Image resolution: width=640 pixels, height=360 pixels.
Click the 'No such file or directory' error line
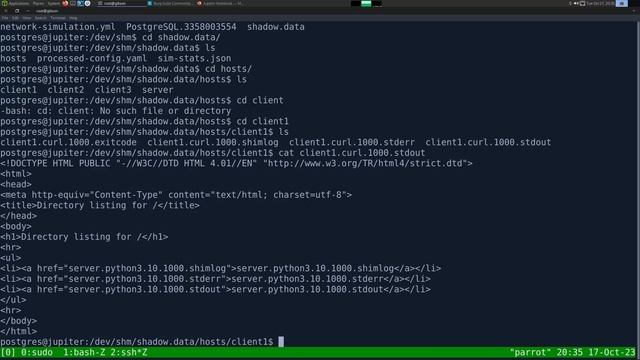click(x=116, y=111)
